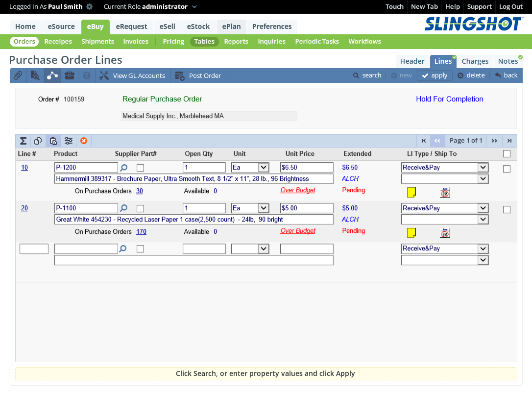Switch to the Charges tab
The width and height of the screenshot is (532, 398).
click(x=475, y=61)
